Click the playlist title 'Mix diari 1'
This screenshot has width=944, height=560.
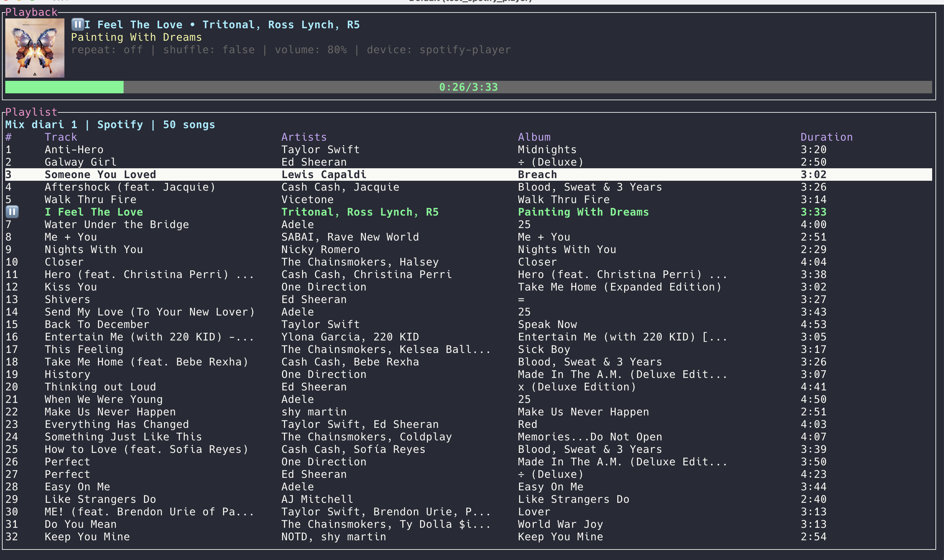point(41,125)
